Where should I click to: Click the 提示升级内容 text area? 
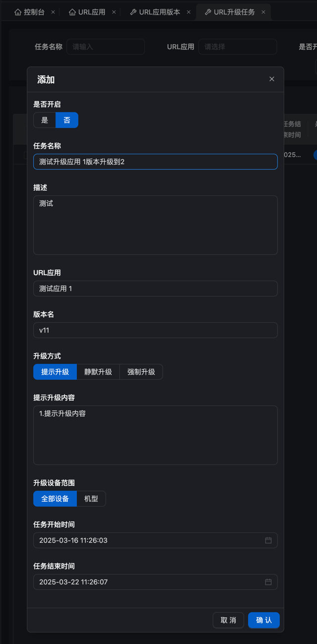(x=156, y=435)
